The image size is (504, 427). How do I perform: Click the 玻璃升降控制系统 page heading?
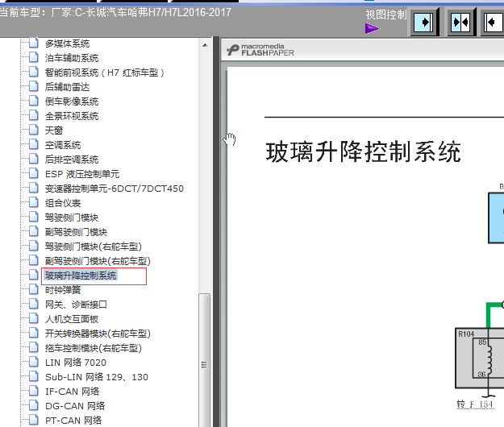(x=363, y=151)
